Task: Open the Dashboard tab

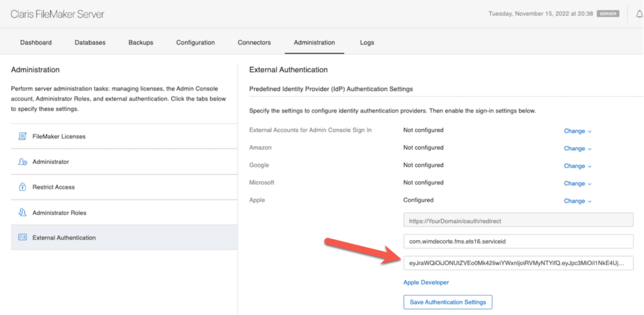Action: pos(36,42)
